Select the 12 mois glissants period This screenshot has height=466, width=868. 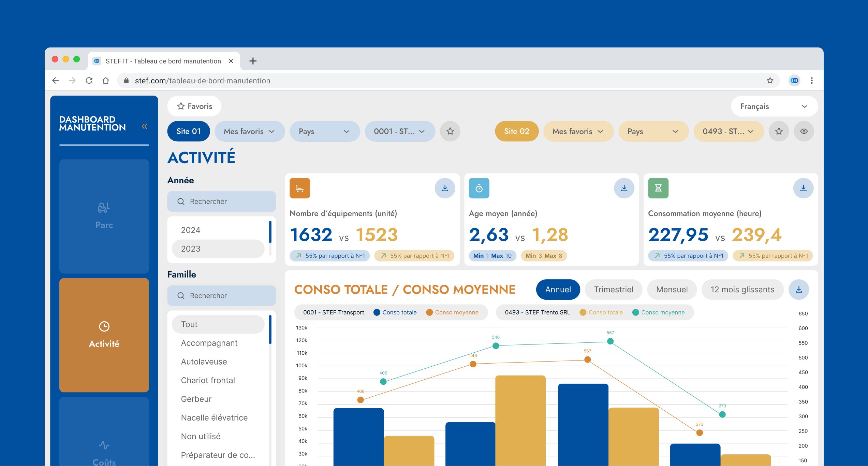coord(742,290)
